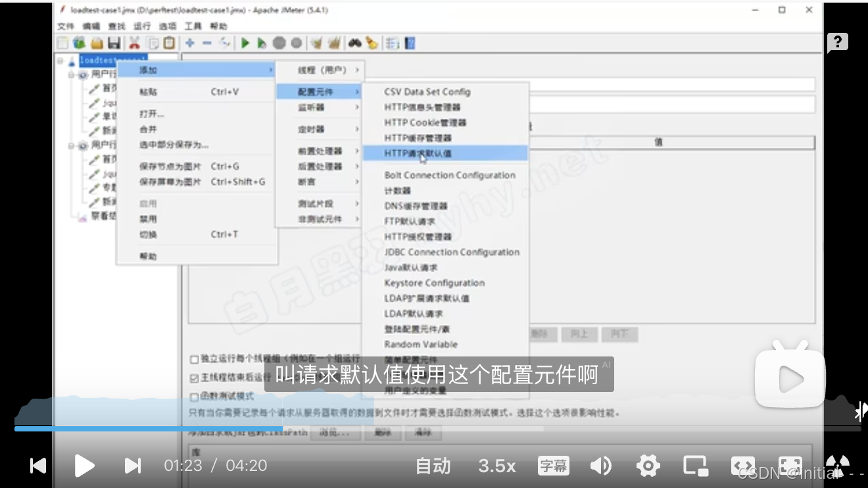The image size is (868, 488).
Task: Select Random Variable config item
Action: pyautogui.click(x=446, y=344)
